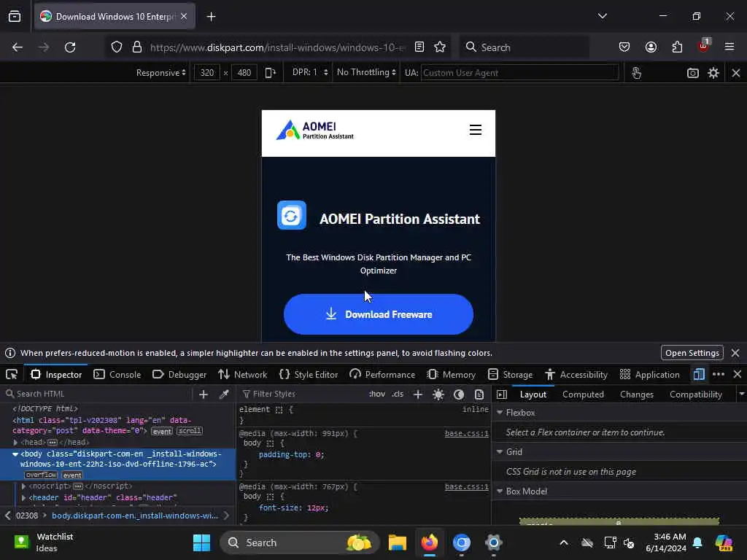
Task: Toggle dark color scheme simulation
Action: tap(459, 394)
